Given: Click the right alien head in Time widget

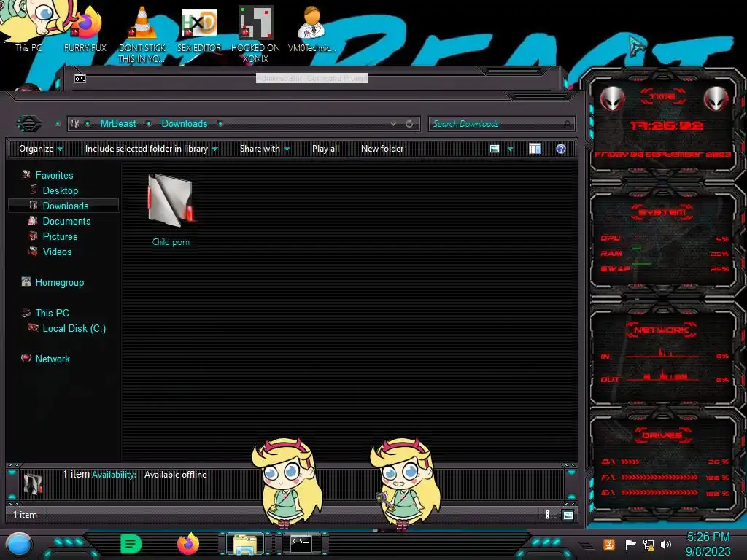Looking at the screenshot, I should click(x=716, y=98).
